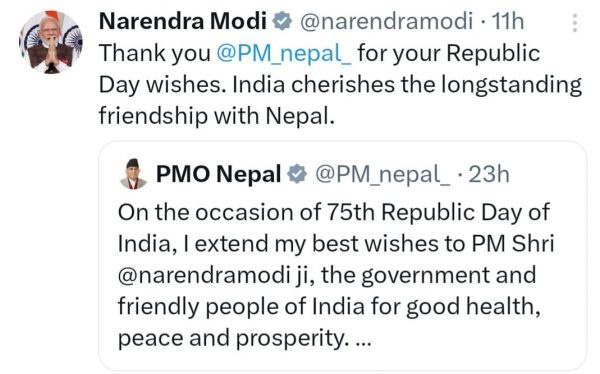600x374 pixels.
Task: Open the quoted tweet about 75th Republic Day
Action: coord(342,256)
